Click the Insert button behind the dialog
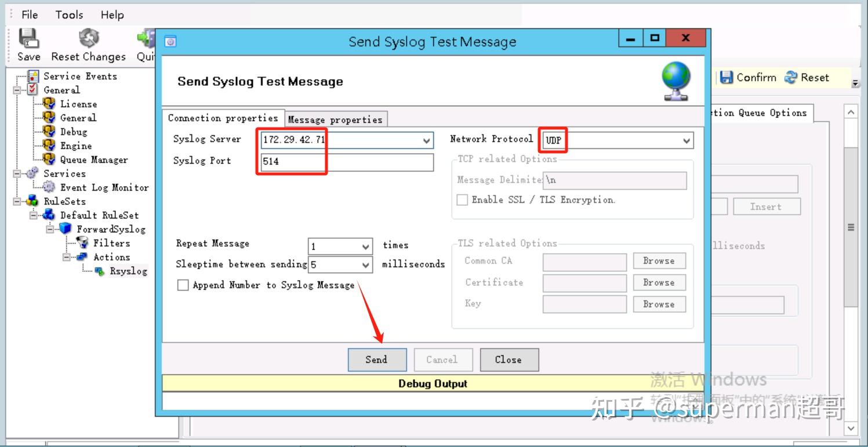Viewport: 868px width, 447px height. click(766, 206)
